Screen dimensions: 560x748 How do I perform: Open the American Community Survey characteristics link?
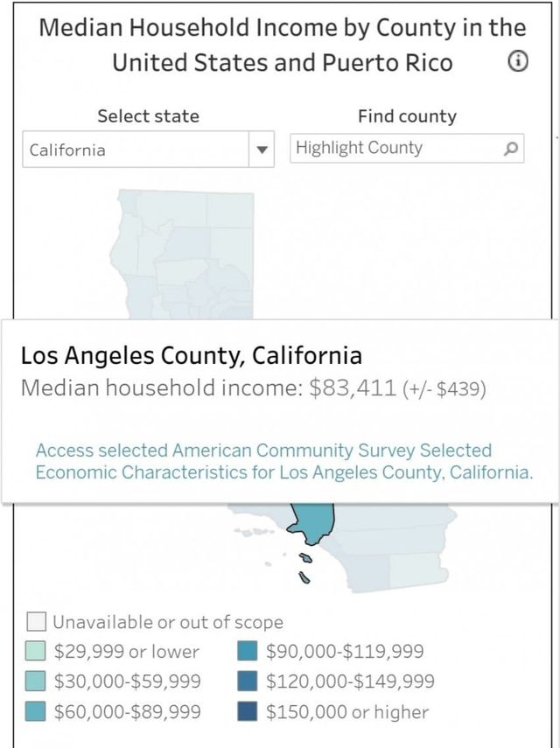pyautogui.click(x=283, y=461)
